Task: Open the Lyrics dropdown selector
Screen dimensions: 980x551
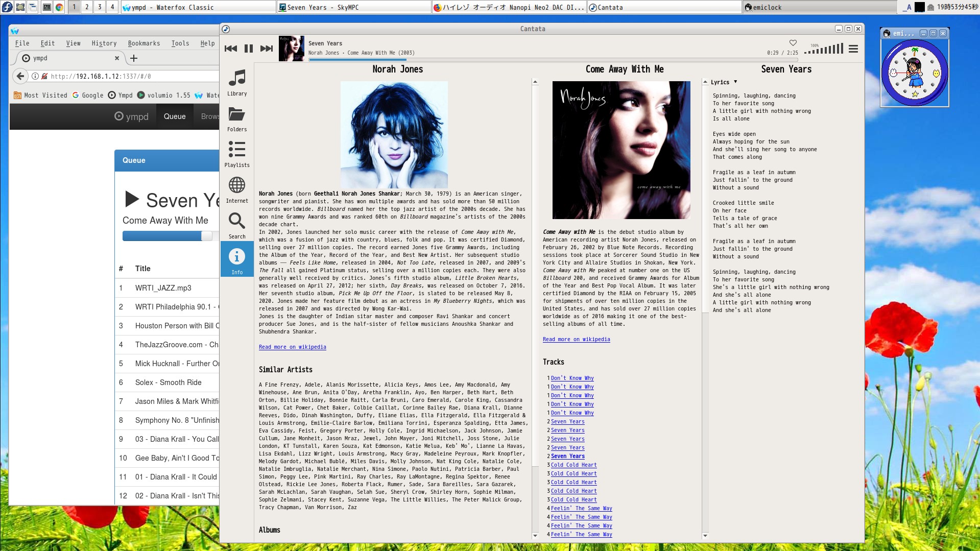Action: tap(724, 82)
